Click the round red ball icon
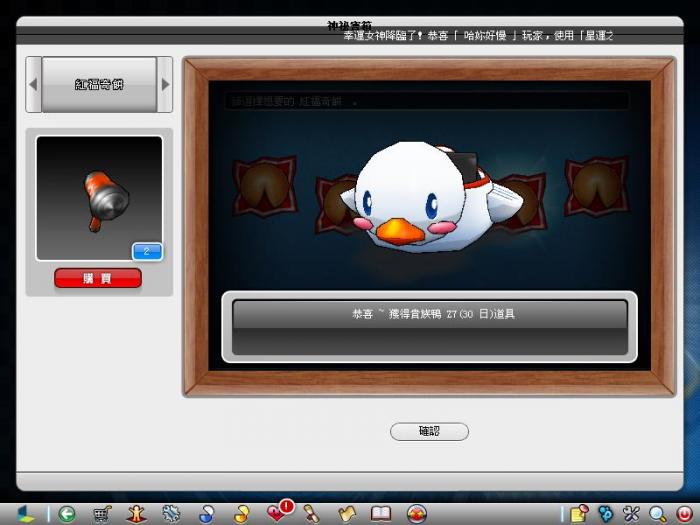This screenshot has width=700, height=525. [x=417, y=514]
